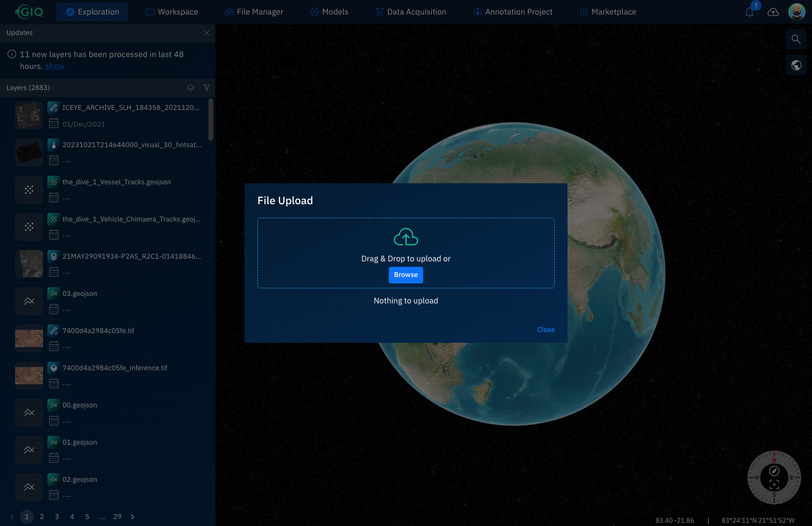
Task: Open the user profile avatar
Action: pos(796,11)
